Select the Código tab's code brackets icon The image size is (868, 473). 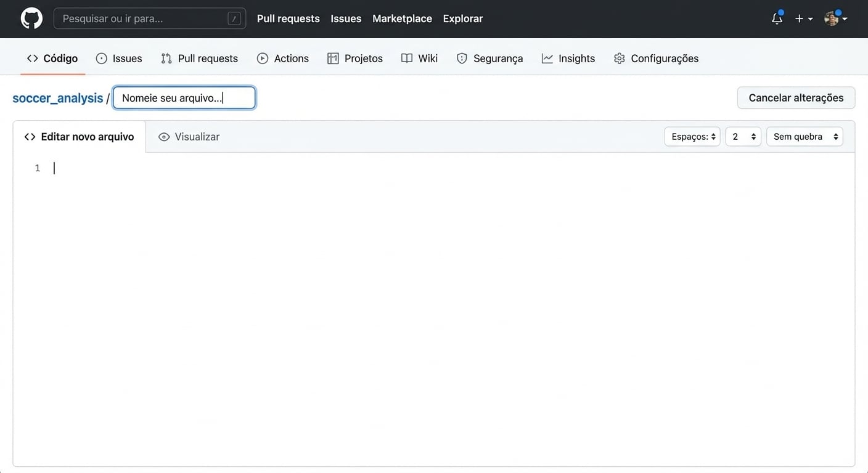coord(32,57)
